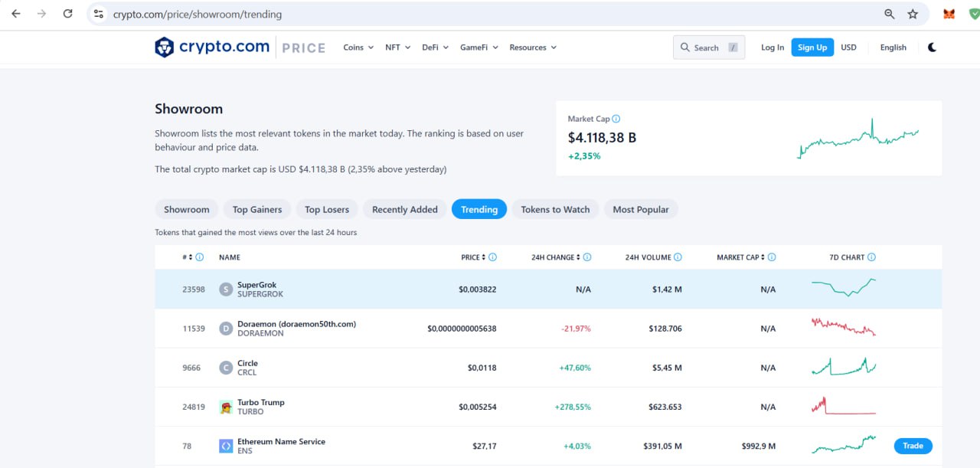Viewport: 980px width, 468px height.
Task: Expand the Resources navigation dropdown
Action: 533,47
